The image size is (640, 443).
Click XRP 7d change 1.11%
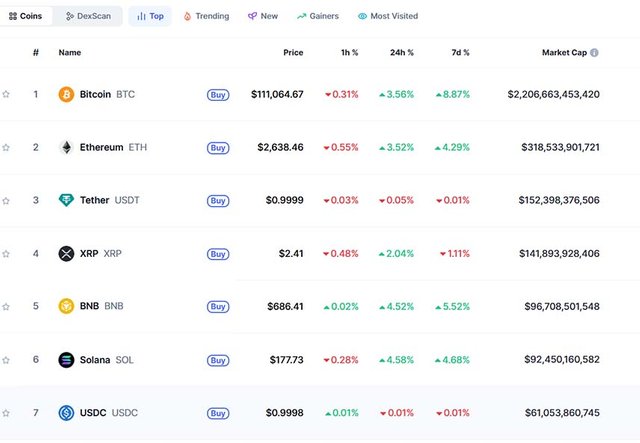(x=455, y=254)
